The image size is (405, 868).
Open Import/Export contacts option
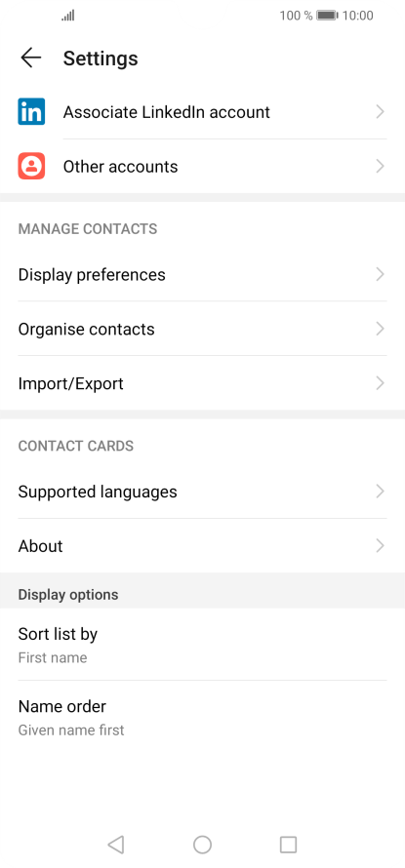tap(202, 383)
